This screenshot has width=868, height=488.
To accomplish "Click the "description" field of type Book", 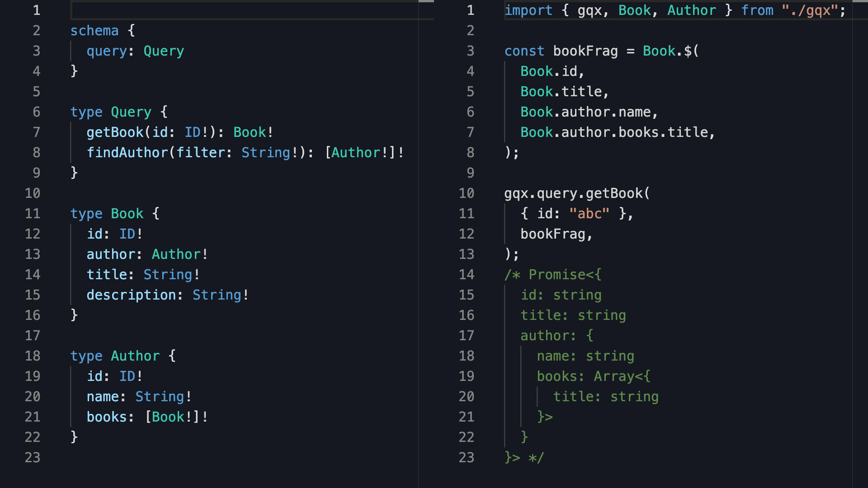I will [x=131, y=295].
